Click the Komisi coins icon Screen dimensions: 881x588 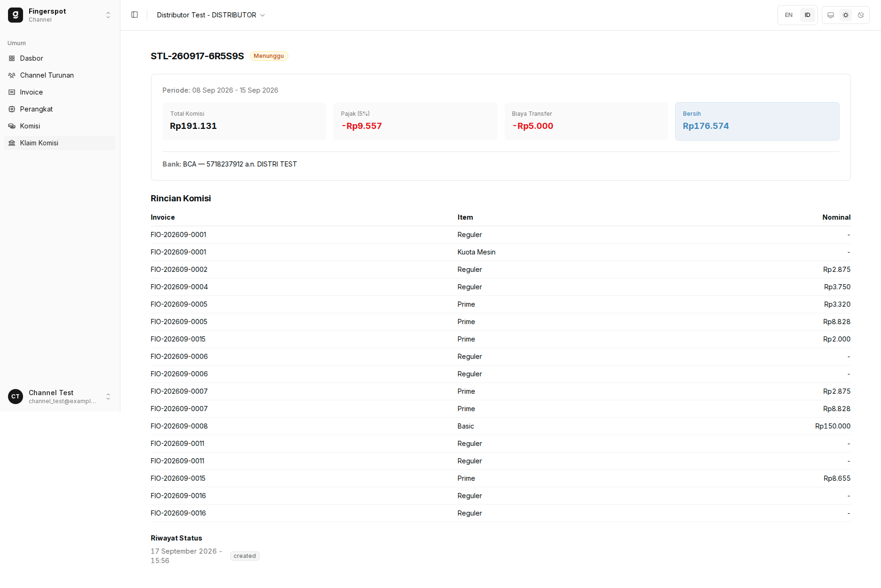coord(12,126)
